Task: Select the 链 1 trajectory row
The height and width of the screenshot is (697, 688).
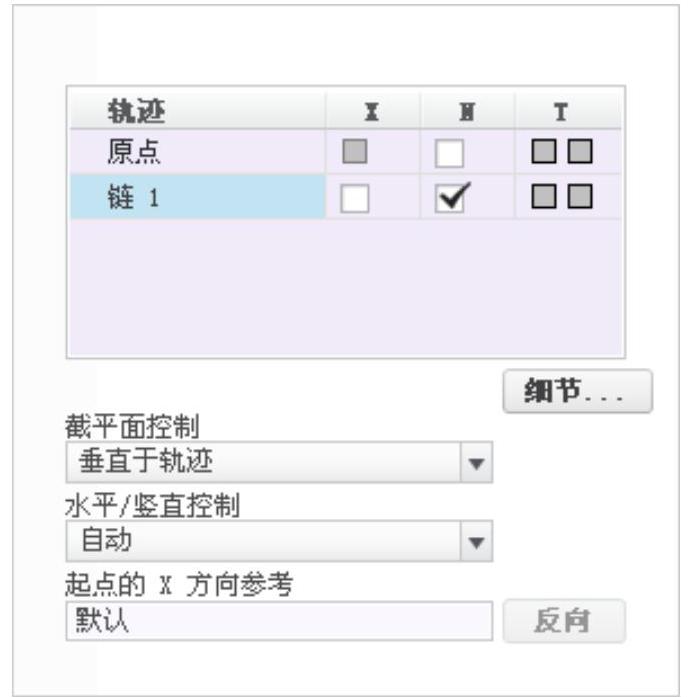Action: pyautogui.click(x=197, y=196)
